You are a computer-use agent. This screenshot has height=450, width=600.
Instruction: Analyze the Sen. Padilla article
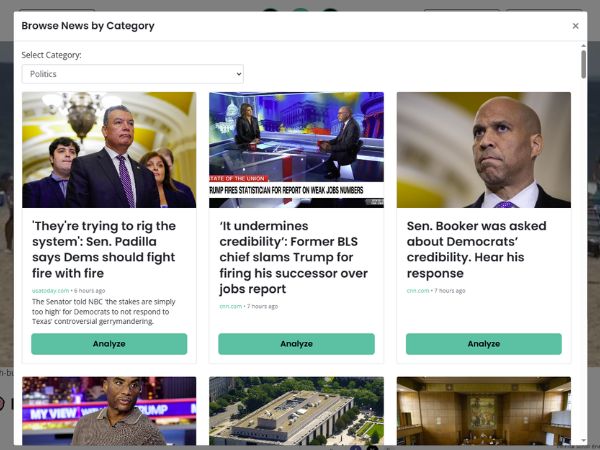point(109,344)
